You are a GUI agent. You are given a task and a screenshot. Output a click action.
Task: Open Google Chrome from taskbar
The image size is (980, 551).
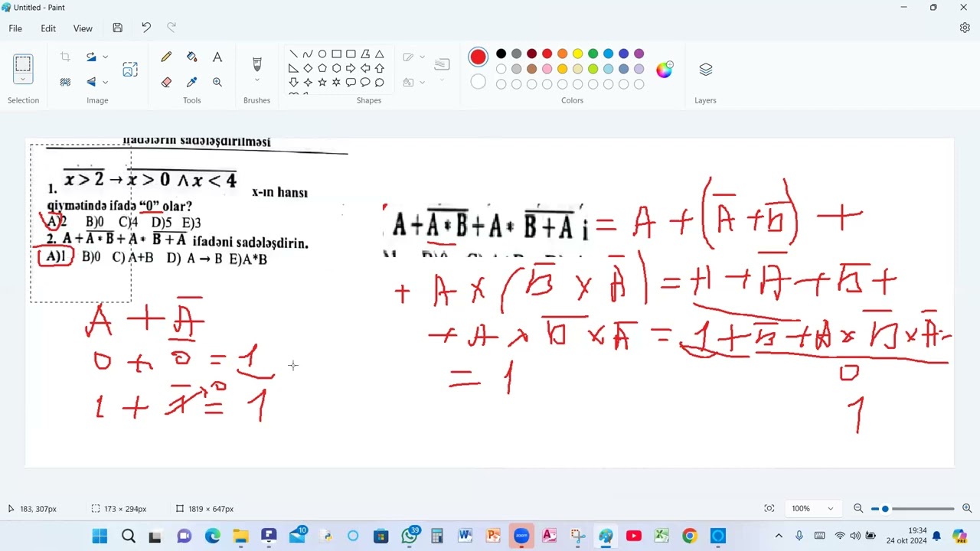[690, 536]
